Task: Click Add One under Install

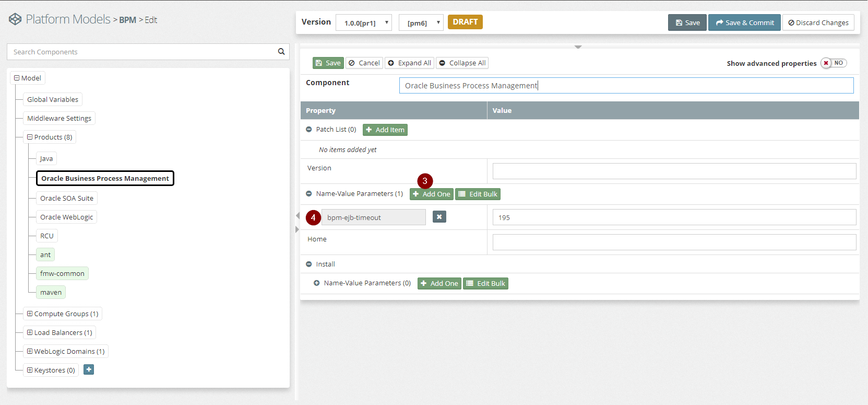Action: point(439,283)
